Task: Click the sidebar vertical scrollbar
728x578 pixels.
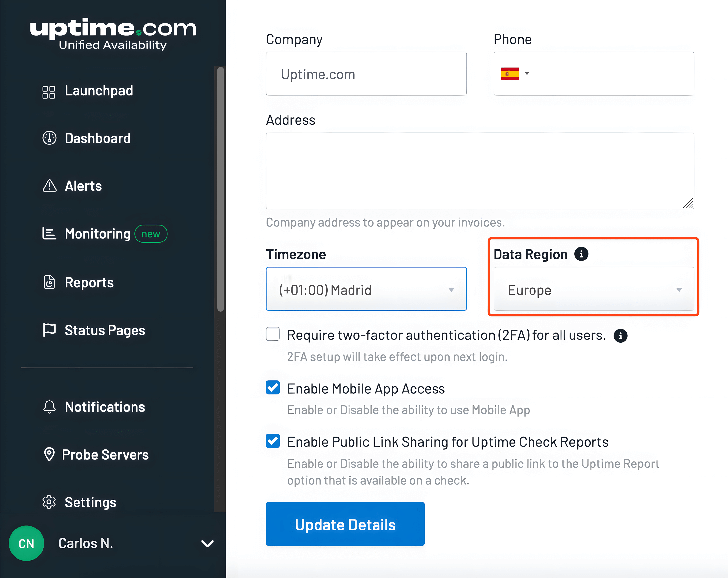Action: (221, 189)
